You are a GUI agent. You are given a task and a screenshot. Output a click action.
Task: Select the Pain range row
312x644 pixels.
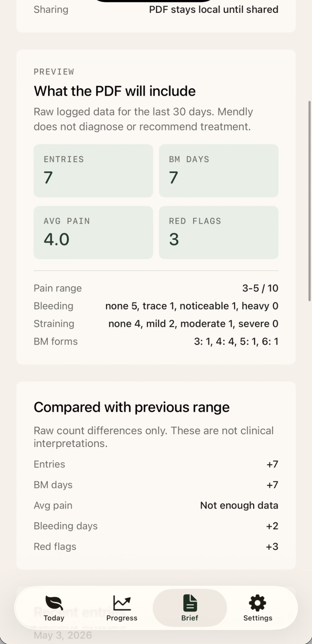pos(156,288)
